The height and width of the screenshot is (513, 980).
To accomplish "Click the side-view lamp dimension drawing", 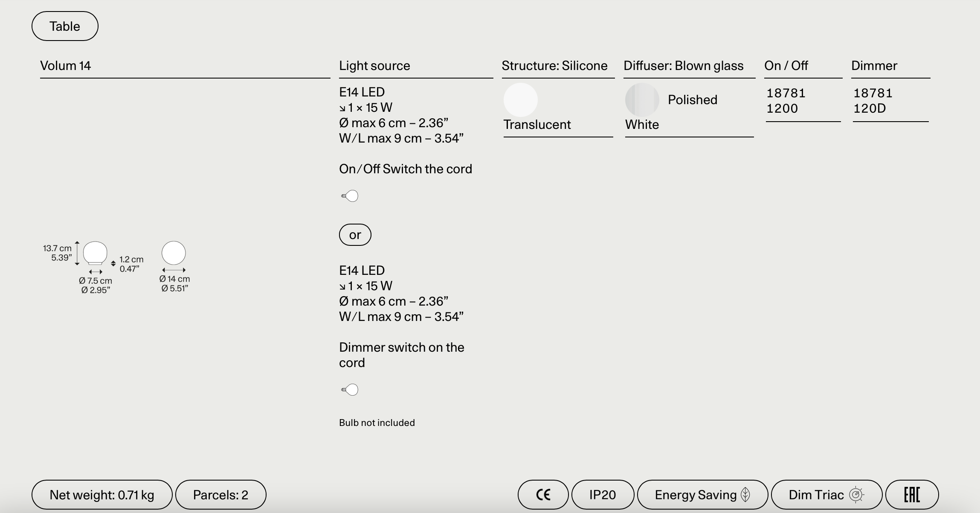I will point(95,253).
